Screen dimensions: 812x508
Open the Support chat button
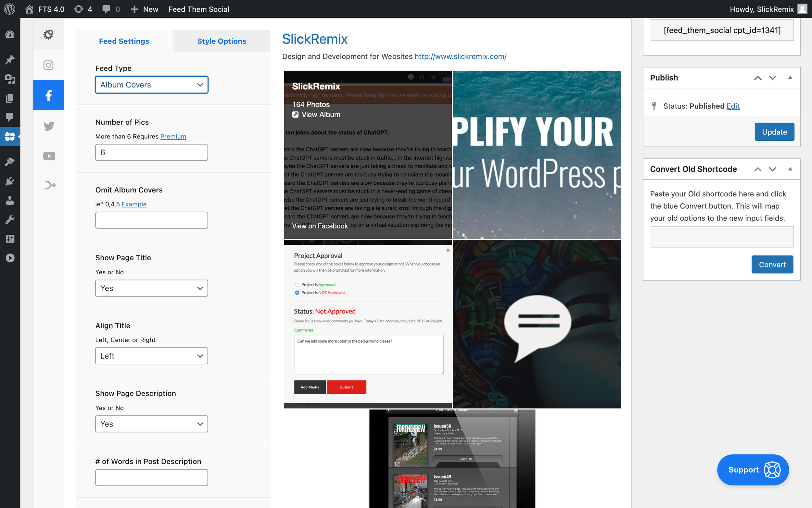(x=753, y=470)
